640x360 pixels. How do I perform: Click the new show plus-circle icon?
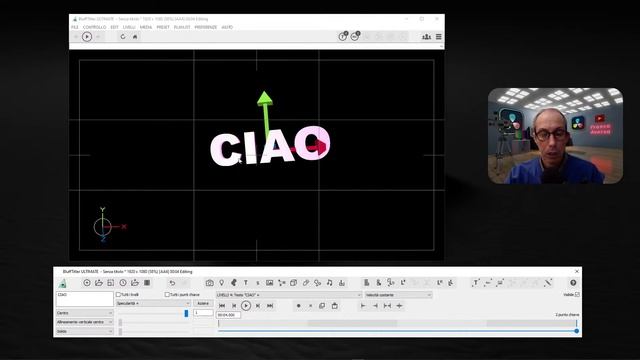coord(87,282)
